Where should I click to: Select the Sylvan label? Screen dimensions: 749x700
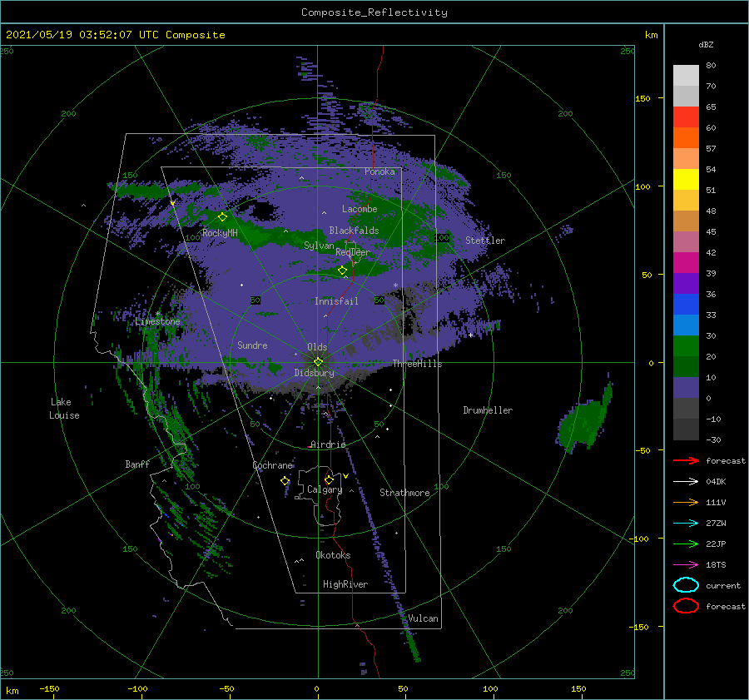319,246
